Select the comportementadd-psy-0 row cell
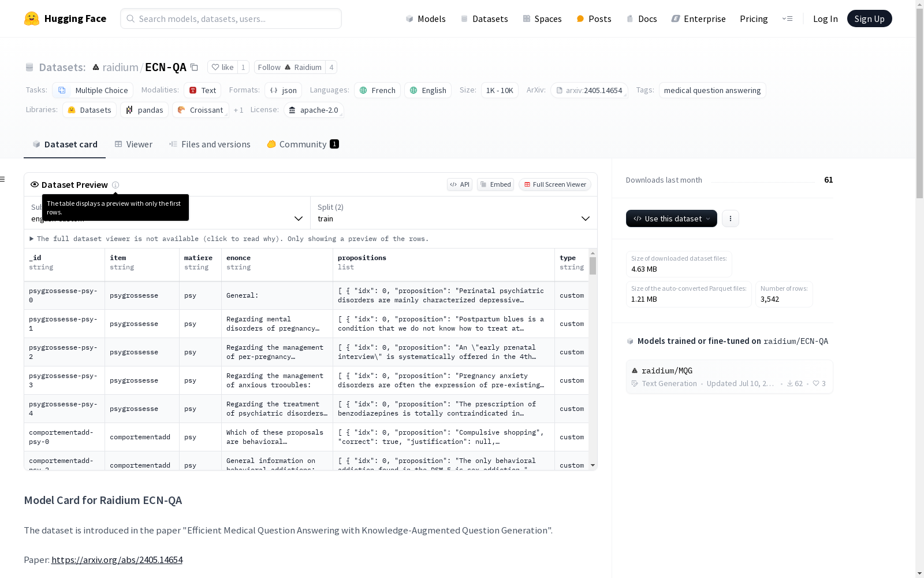924x578 pixels. pyautogui.click(x=64, y=437)
